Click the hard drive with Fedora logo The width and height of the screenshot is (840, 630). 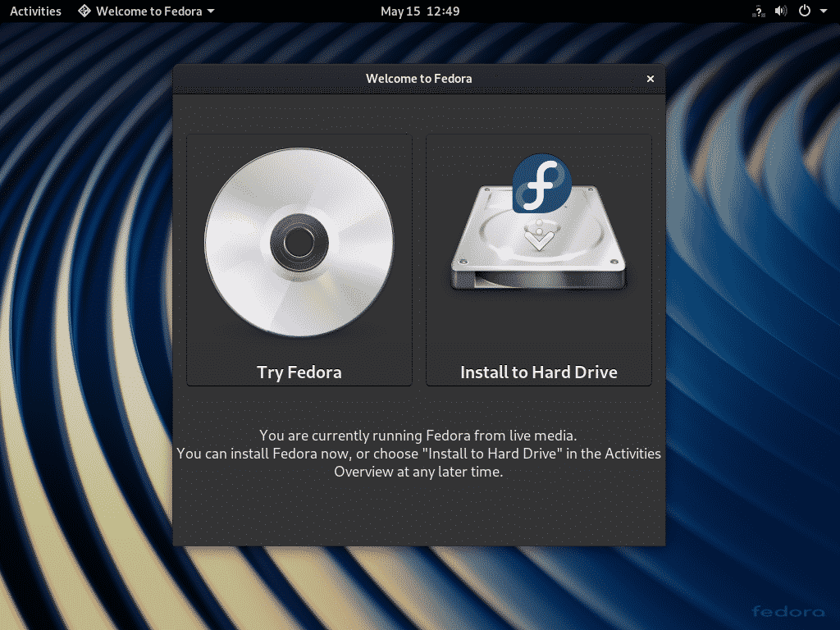click(x=538, y=222)
